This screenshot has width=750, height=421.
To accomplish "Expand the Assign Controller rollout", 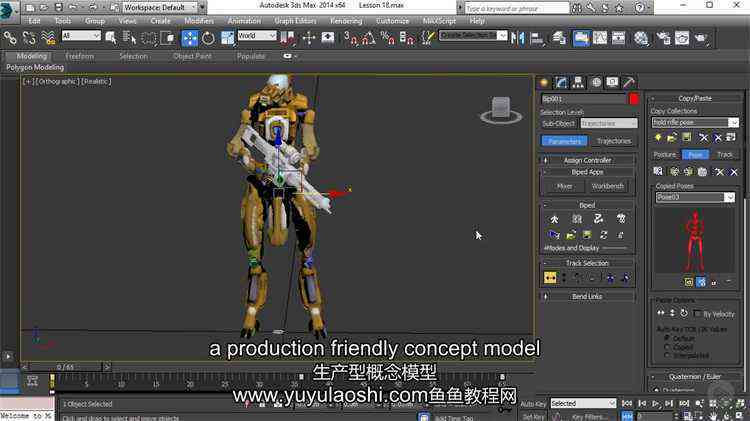I will coord(587,160).
